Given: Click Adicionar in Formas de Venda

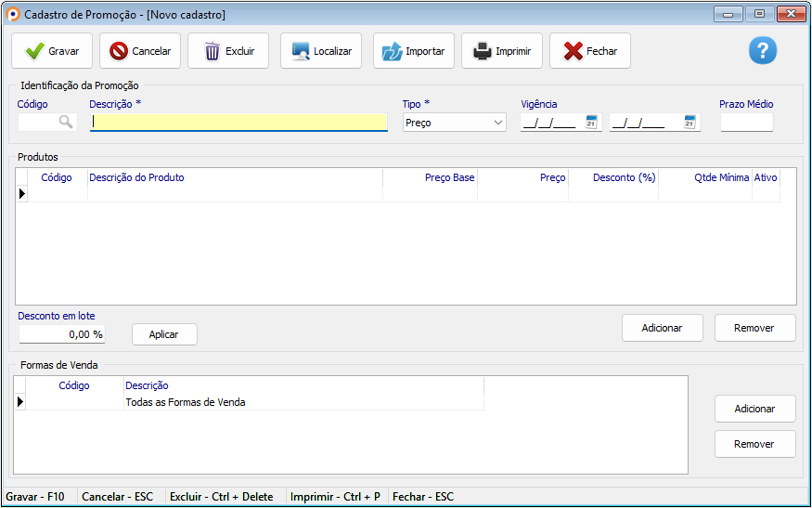Looking at the screenshot, I should [x=754, y=409].
